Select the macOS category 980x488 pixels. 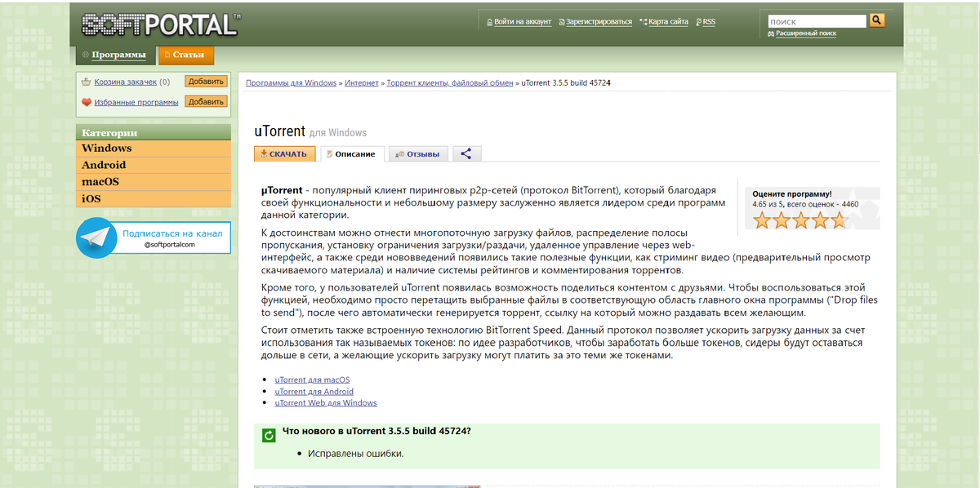point(154,182)
